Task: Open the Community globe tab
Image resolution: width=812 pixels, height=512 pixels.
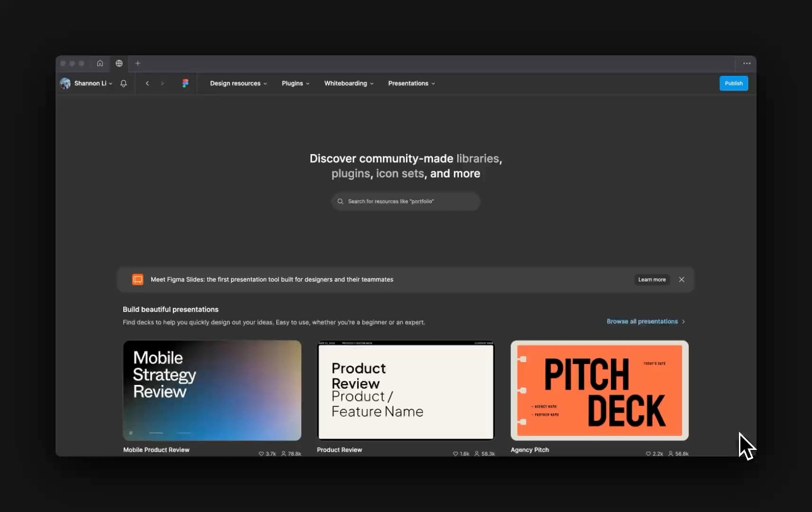Action: click(119, 64)
